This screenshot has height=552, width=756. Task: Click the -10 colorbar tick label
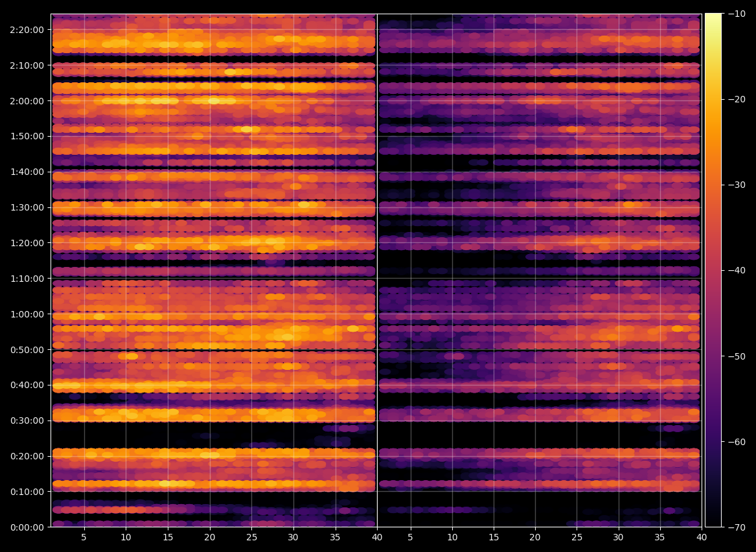click(736, 14)
